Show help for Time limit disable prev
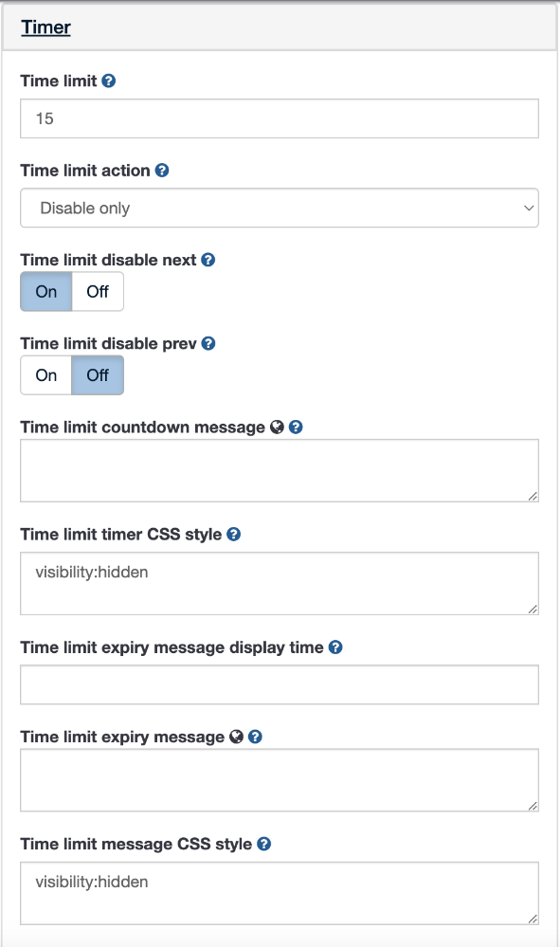This screenshot has height=947, width=560. pyautogui.click(x=208, y=344)
